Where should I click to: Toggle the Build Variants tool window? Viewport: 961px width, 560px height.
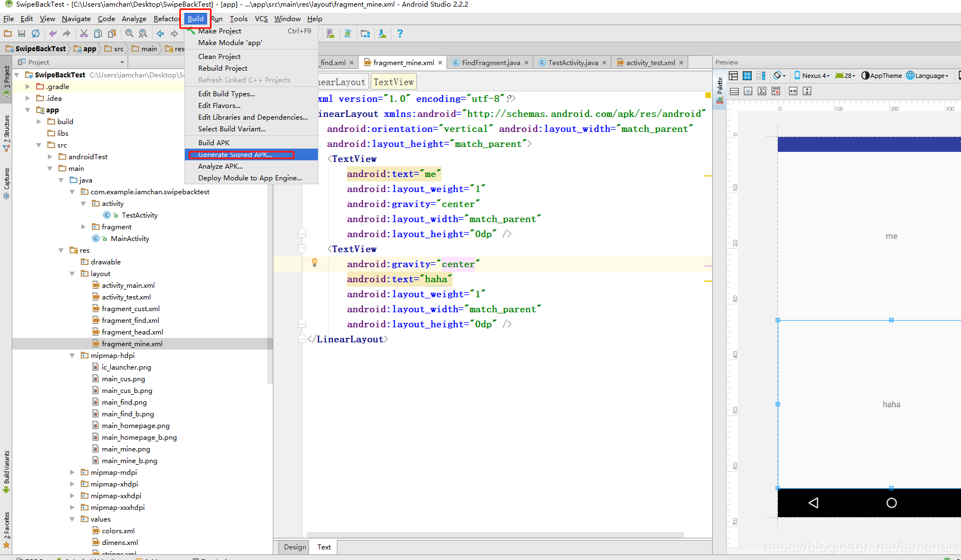pos(6,472)
